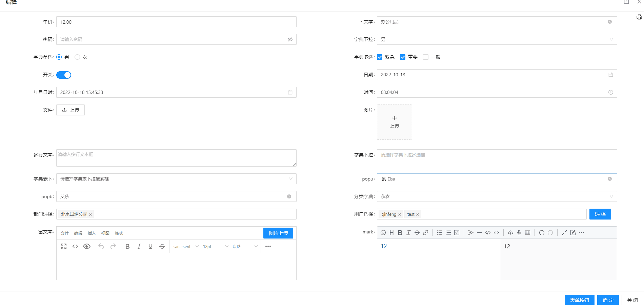The image size is (644, 305).
Task: Undo in the mark editor toolbar
Action: pyautogui.click(x=542, y=232)
